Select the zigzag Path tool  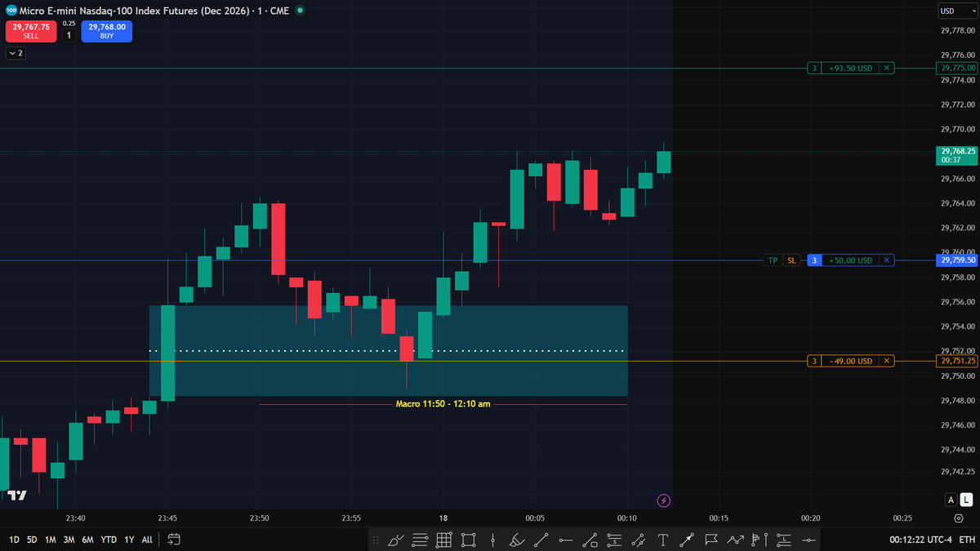coord(735,540)
